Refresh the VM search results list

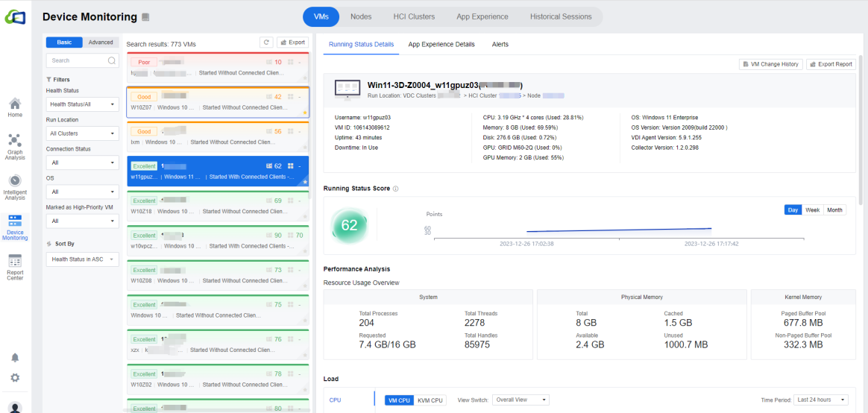tap(266, 42)
